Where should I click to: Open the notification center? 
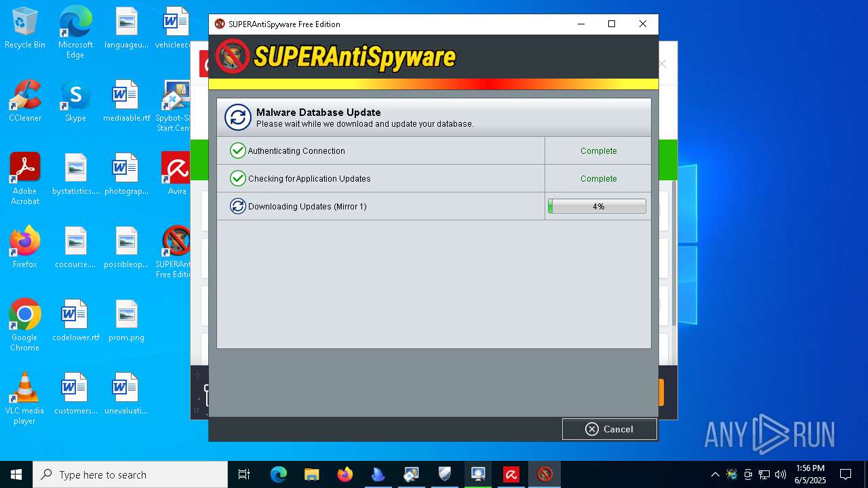coord(846,474)
